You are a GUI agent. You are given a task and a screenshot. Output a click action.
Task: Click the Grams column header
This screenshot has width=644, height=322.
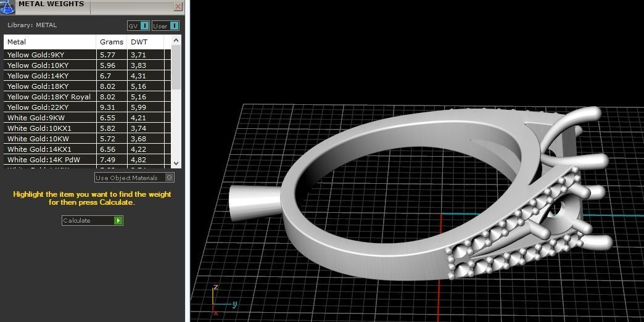pyautogui.click(x=112, y=42)
